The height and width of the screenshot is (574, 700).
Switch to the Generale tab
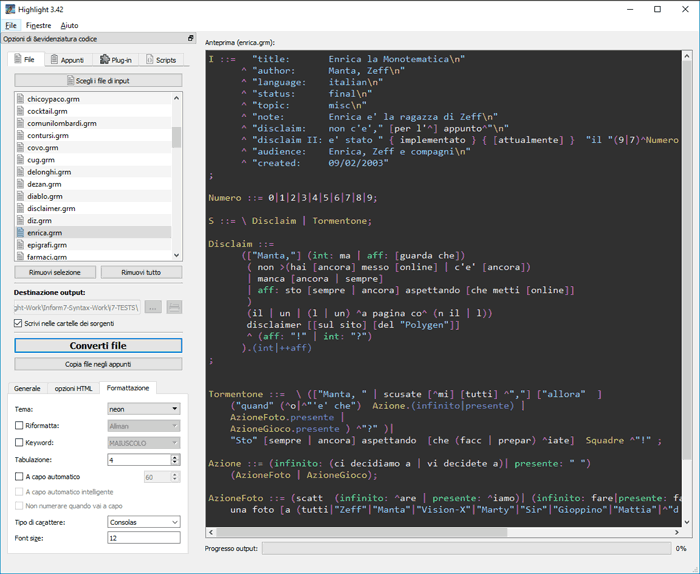(27, 388)
